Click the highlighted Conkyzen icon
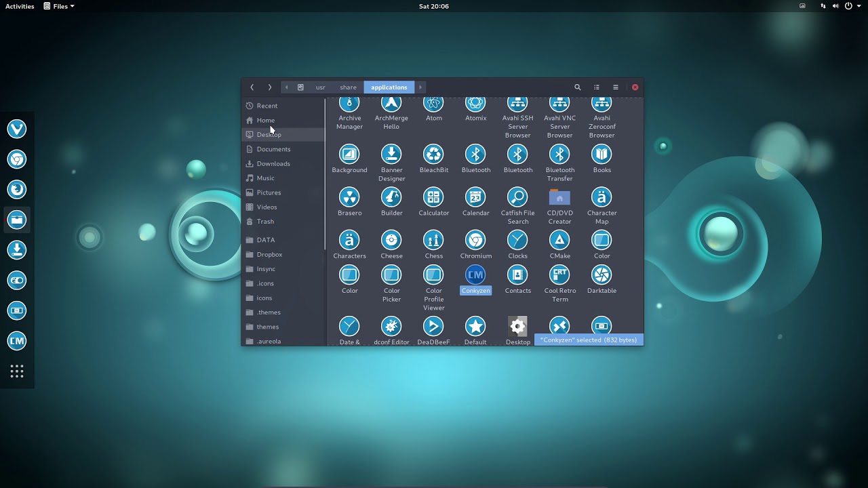The image size is (868, 488). (475, 274)
